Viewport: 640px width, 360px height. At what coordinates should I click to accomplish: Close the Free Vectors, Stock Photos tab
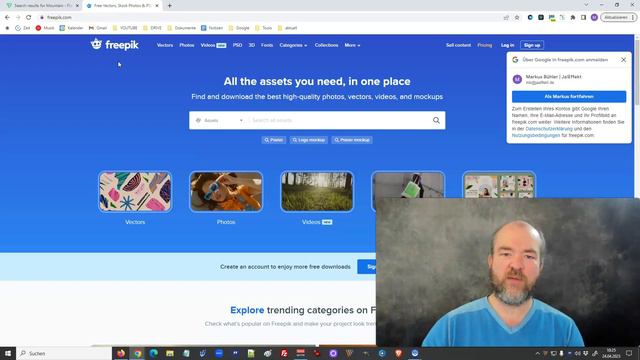pyautogui.click(x=157, y=6)
